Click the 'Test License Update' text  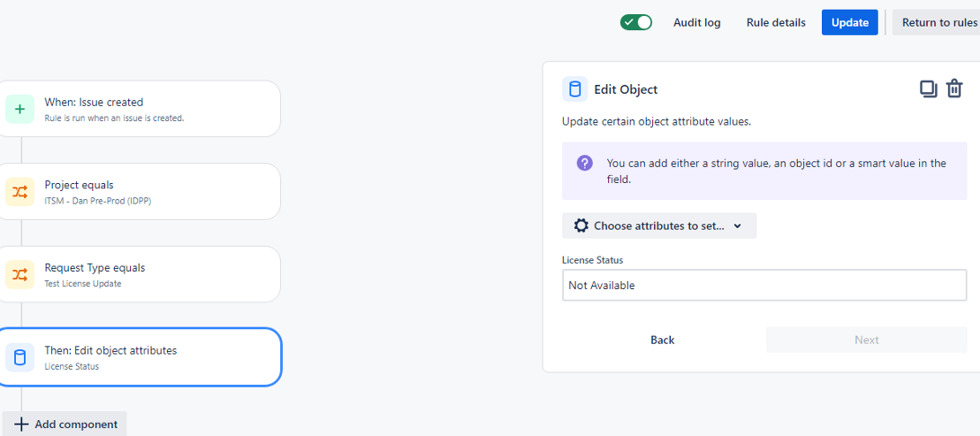pyautogui.click(x=83, y=283)
